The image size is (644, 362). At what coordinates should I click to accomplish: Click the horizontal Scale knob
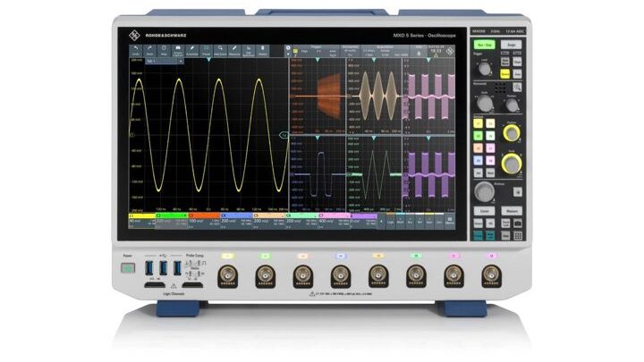click(x=485, y=103)
